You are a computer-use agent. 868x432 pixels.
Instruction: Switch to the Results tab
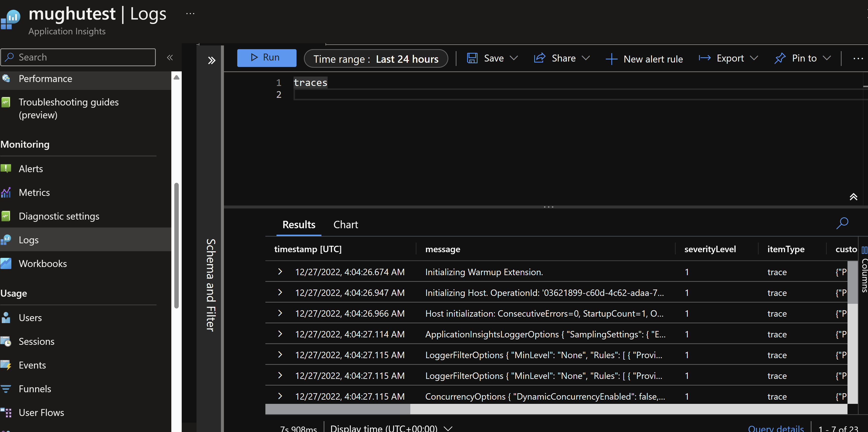tap(298, 225)
